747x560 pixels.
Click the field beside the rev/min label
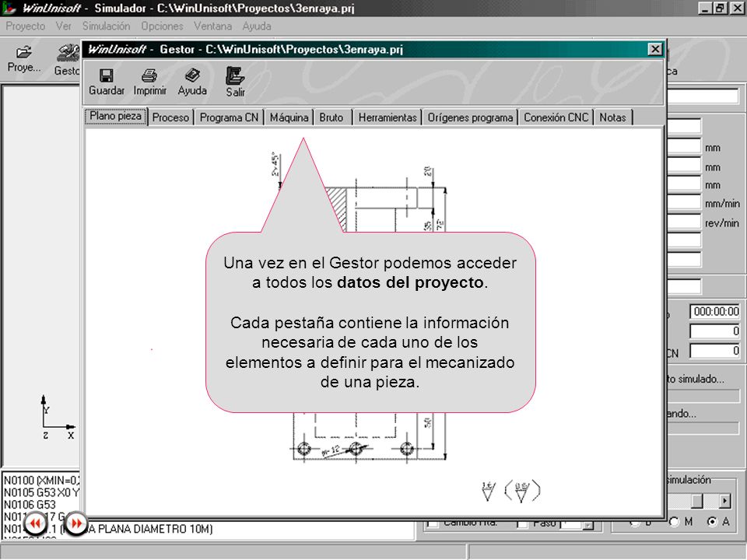[684, 222]
